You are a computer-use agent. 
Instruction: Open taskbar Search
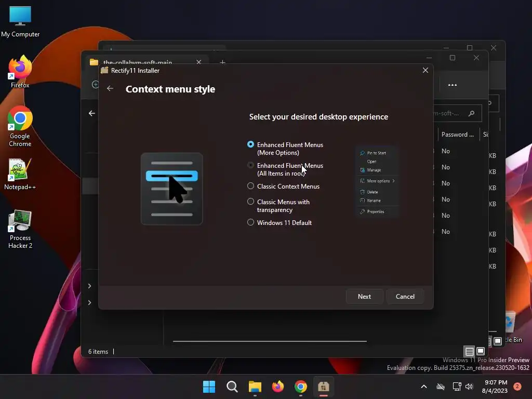click(x=232, y=387)
